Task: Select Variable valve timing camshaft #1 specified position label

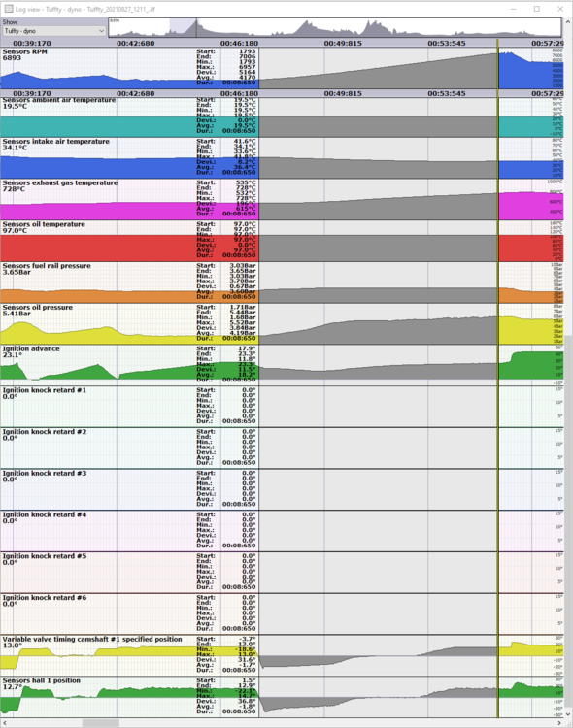Action: (x=92, y=639)
